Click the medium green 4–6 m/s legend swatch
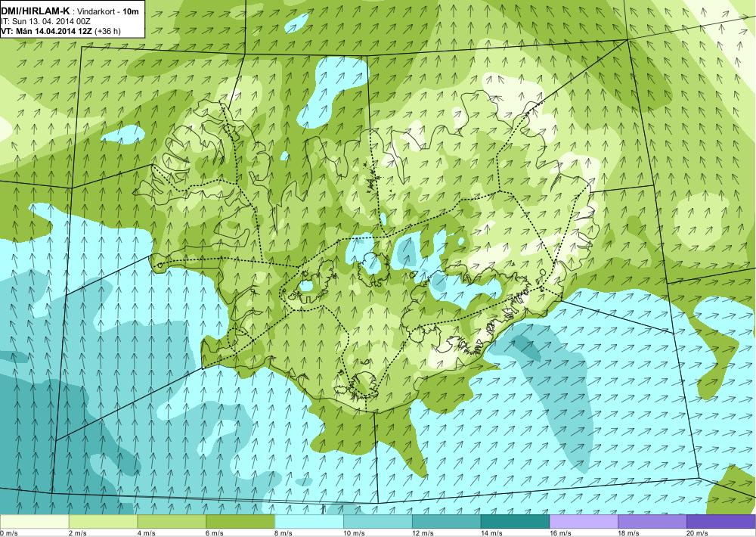The width and height of the screenshot is (756, 537). pos(172,522)
